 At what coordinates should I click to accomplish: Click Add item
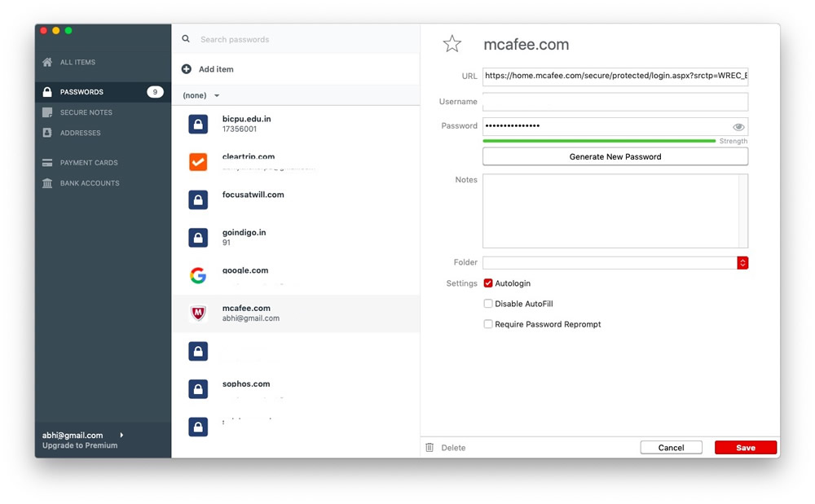pyautogui.click(x=216, y=69)
